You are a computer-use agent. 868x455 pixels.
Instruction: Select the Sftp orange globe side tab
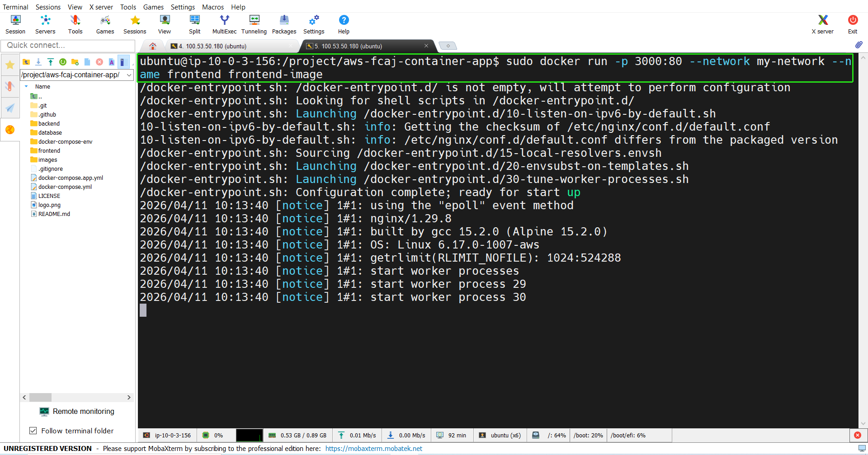(x=10, y=130)
